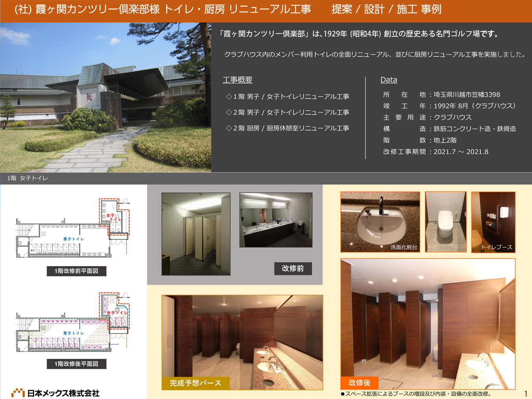Click the 日本メックス株式会社 company logo
The height and width of the screenshot is (399, 532).
coord(55,393)
